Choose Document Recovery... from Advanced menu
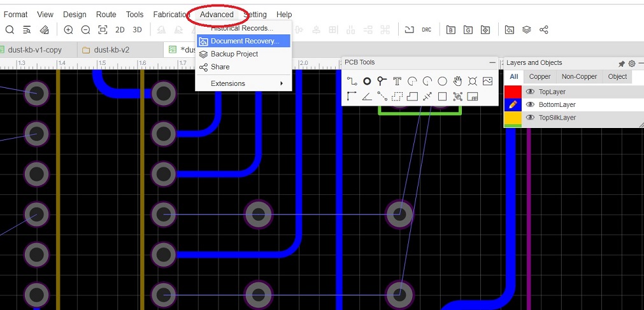This screenshot has height=310, width=644. pos(243,41)
